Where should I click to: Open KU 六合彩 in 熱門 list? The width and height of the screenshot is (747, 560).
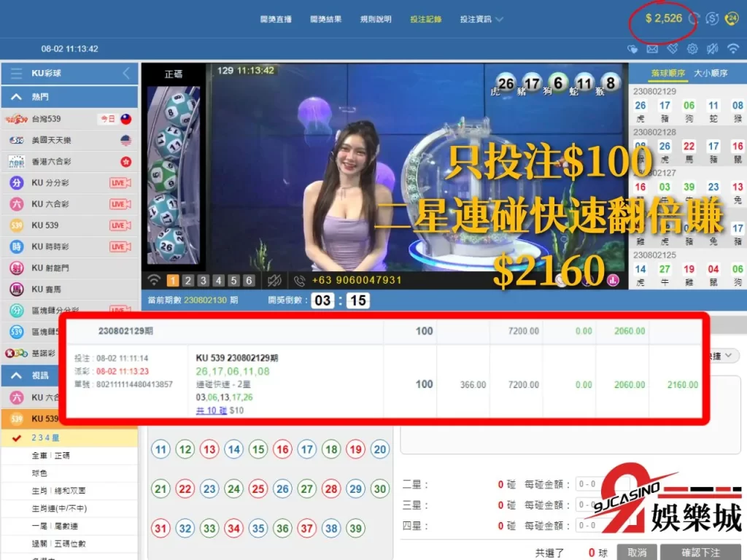[69, 204]
